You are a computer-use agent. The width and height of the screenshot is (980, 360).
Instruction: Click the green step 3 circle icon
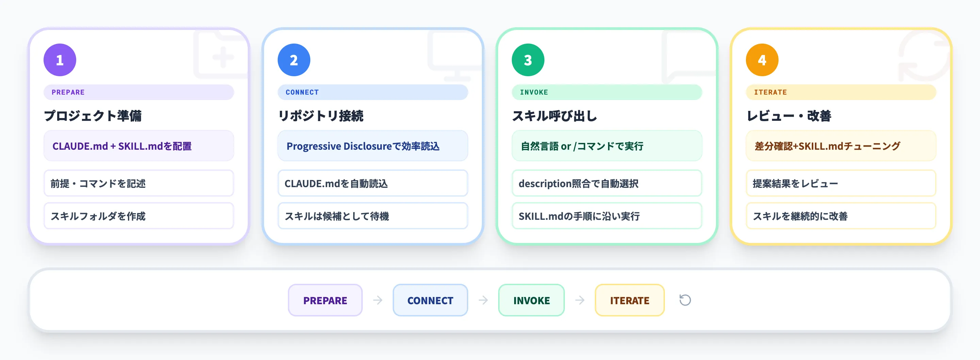pos(528,59)
